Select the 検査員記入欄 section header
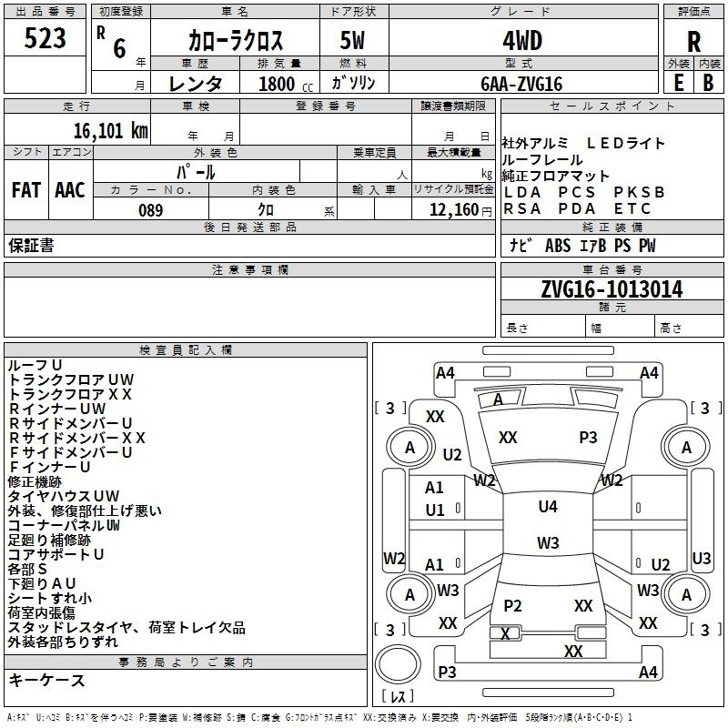Image resolution: width=728 pixels, height=728 pixels. coord(186,350)
